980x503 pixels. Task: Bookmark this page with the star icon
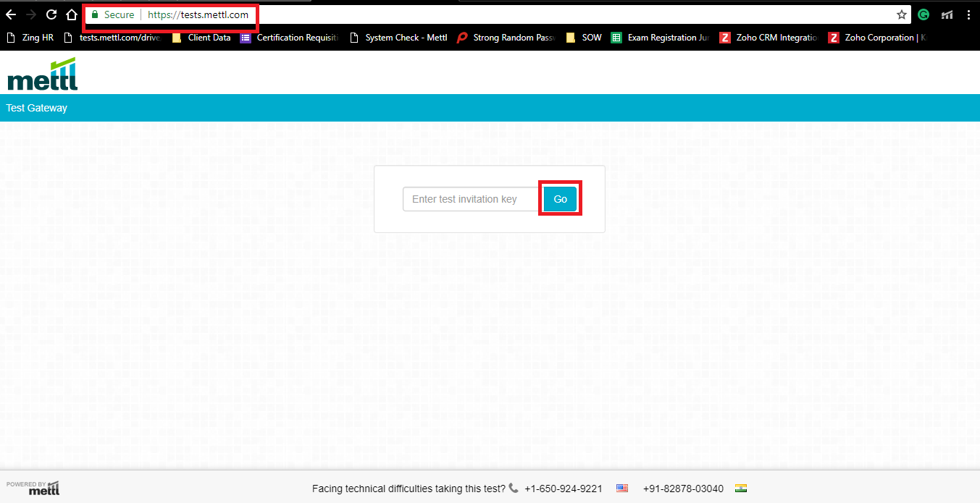click(x=902, y=14)
